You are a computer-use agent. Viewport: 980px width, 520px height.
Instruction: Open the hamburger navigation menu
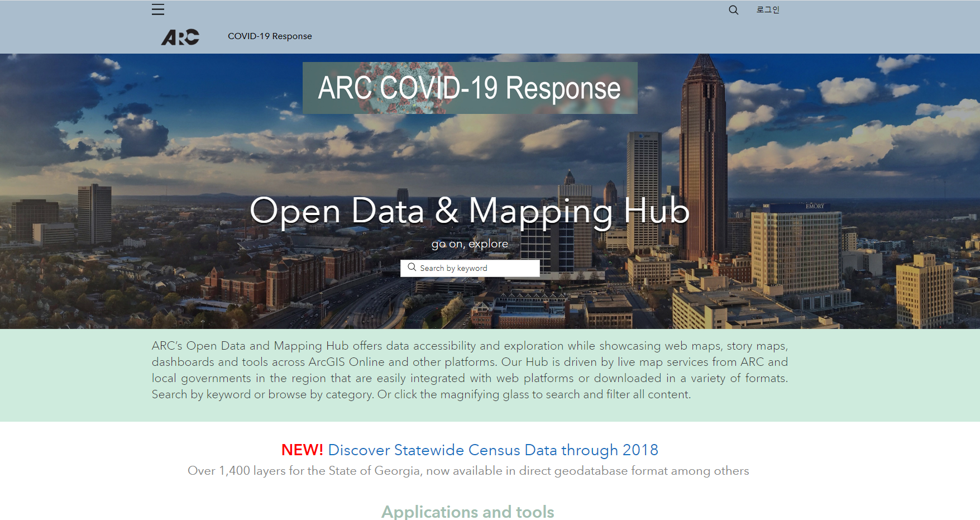158,9
